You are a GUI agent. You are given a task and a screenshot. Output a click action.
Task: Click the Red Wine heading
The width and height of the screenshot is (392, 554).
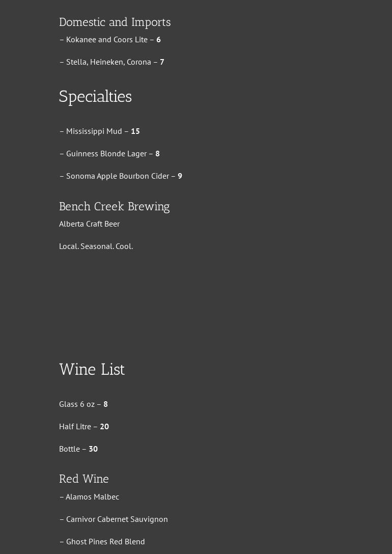(x=83, y=479)
